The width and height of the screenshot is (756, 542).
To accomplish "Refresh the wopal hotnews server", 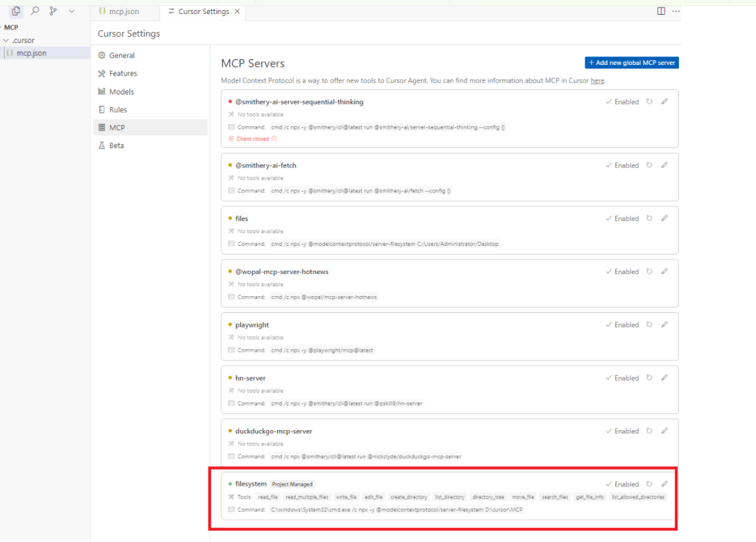I will point(649,272).
